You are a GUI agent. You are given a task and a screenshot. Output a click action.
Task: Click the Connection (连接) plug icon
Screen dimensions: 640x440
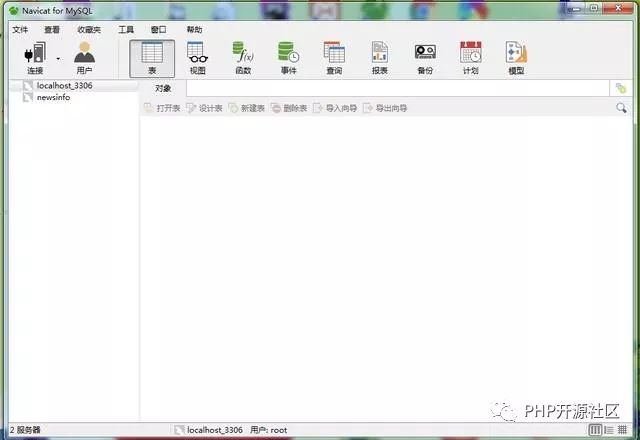pyautogui.click(x=35, y=58)
